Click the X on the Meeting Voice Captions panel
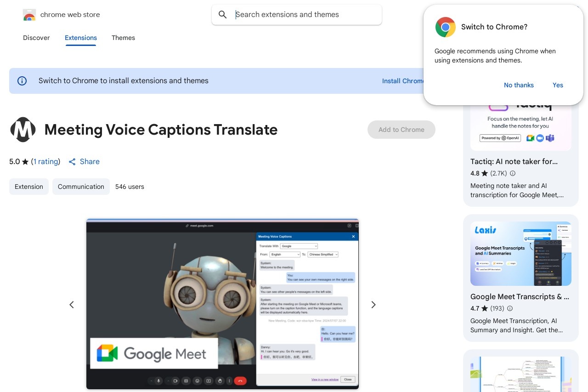 pos(353,237)
